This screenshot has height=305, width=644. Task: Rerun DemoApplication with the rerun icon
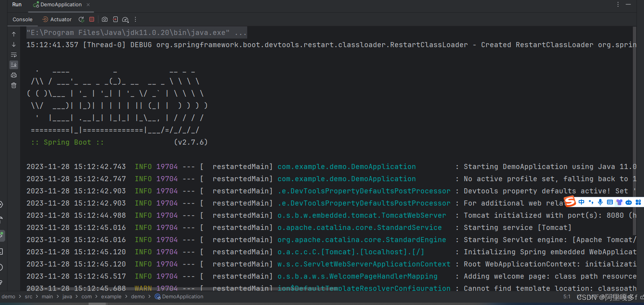point(81,19)
